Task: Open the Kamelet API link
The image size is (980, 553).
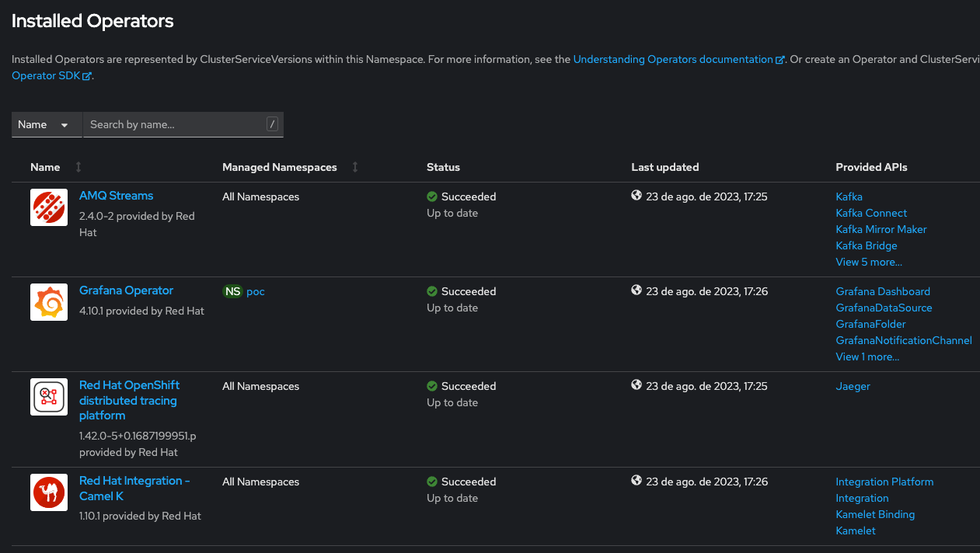Action: [856, 530]
